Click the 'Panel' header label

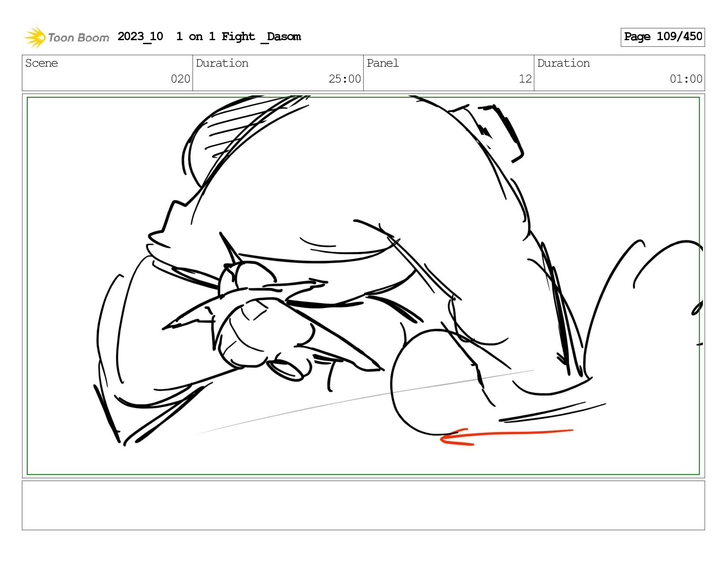tap(383, 63)
